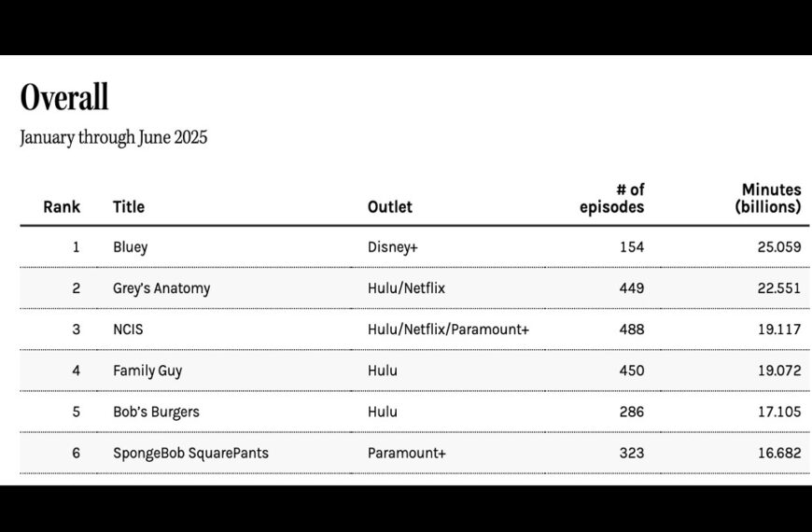Select the Family Guy title

(147, 371)
